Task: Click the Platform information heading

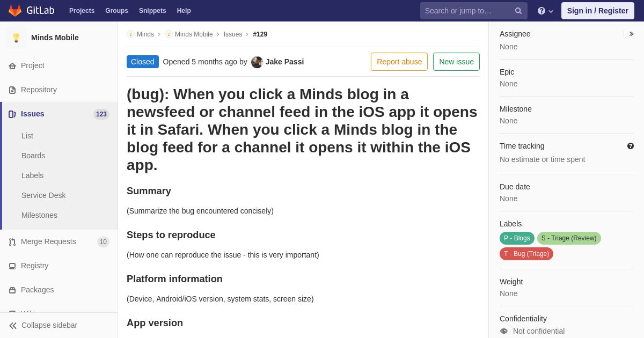Action: coord(174,279)
